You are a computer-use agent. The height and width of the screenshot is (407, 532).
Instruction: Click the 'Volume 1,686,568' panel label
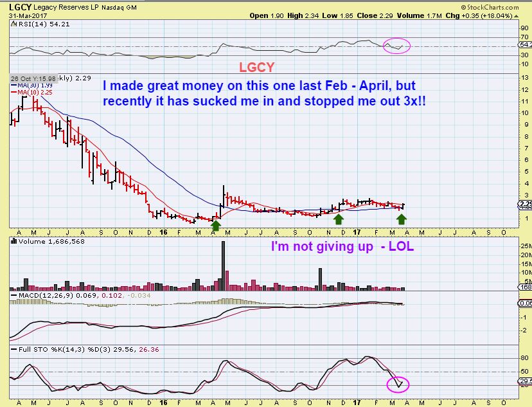(51, 241)
